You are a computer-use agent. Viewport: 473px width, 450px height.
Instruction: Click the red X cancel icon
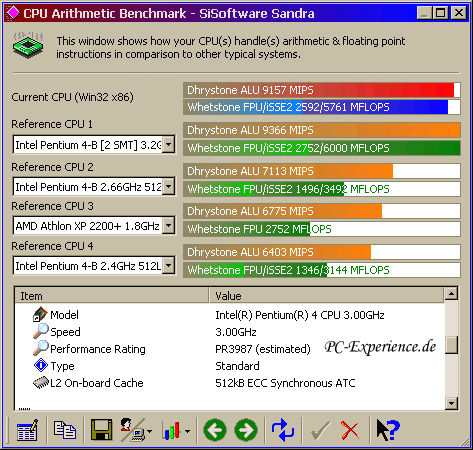tap(350, 430)
